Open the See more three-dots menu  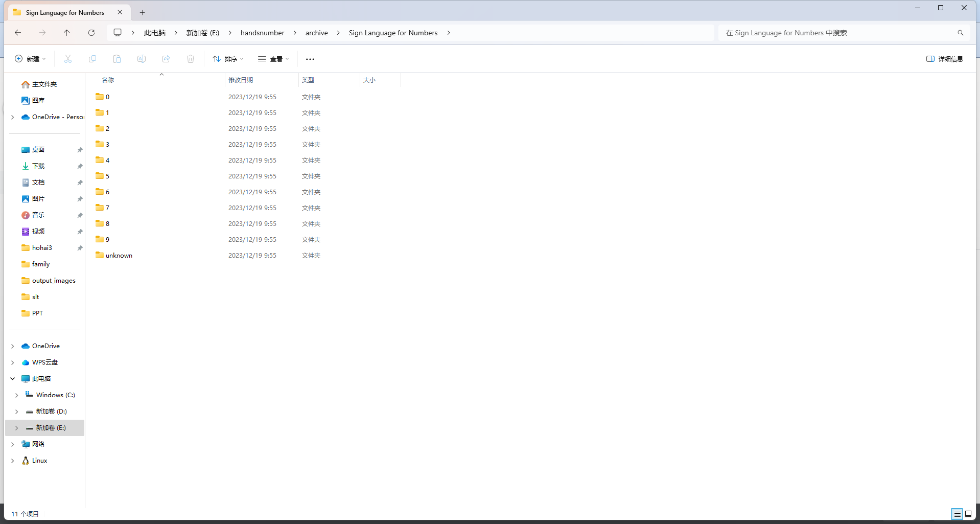(x=310, y=59)
